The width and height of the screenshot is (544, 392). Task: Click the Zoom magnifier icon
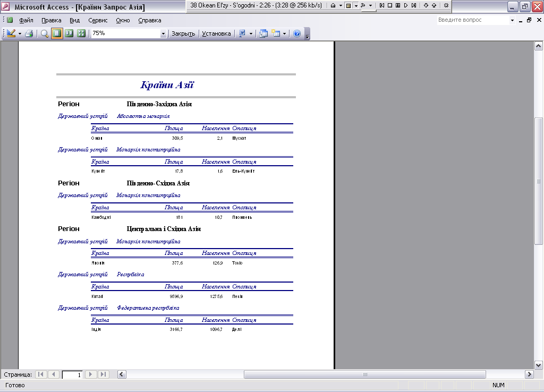pyautogui.click(x=45, y=33)
